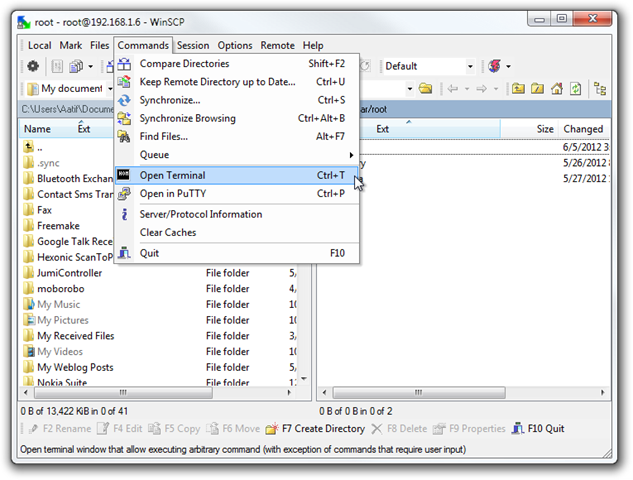Click the session color icon in toolbar

(495, 66)
